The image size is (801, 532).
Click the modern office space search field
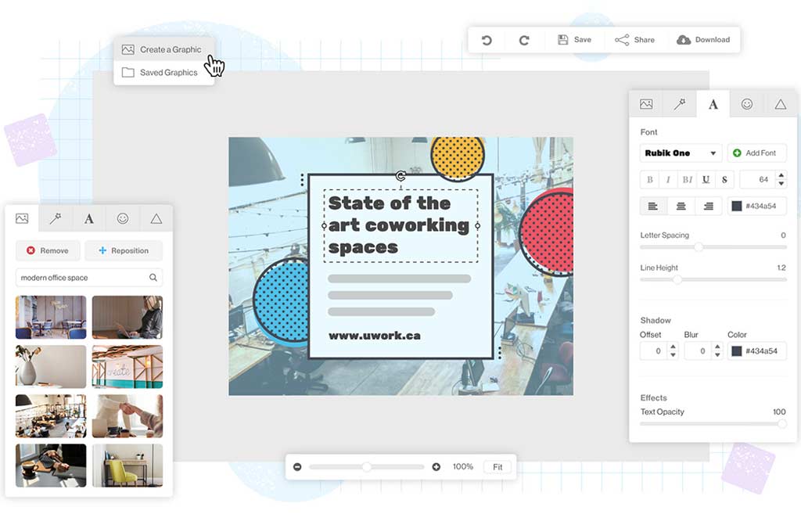tap(89, 278)
